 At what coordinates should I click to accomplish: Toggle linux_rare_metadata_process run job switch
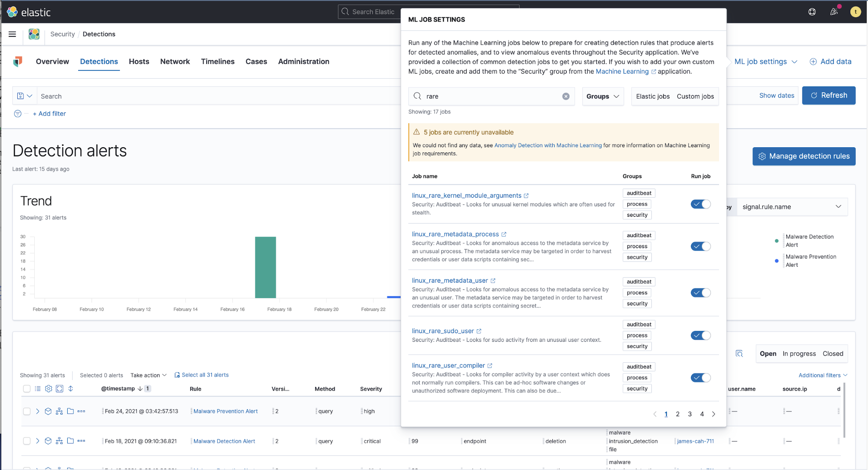(701, 246)
